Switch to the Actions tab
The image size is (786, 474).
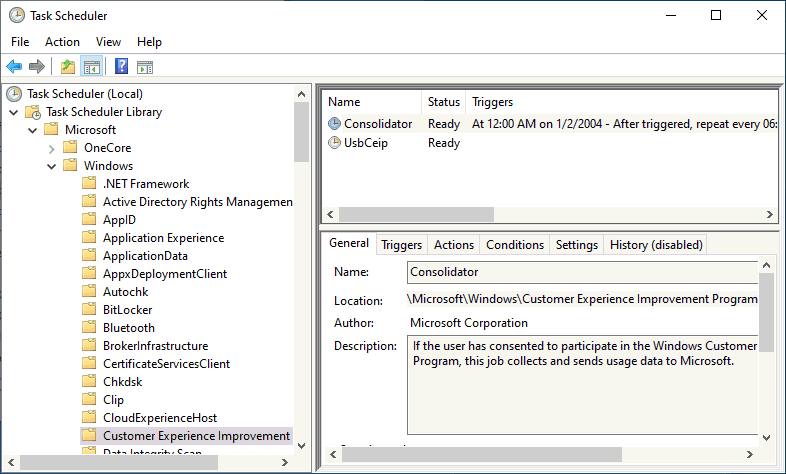point(454,245)
